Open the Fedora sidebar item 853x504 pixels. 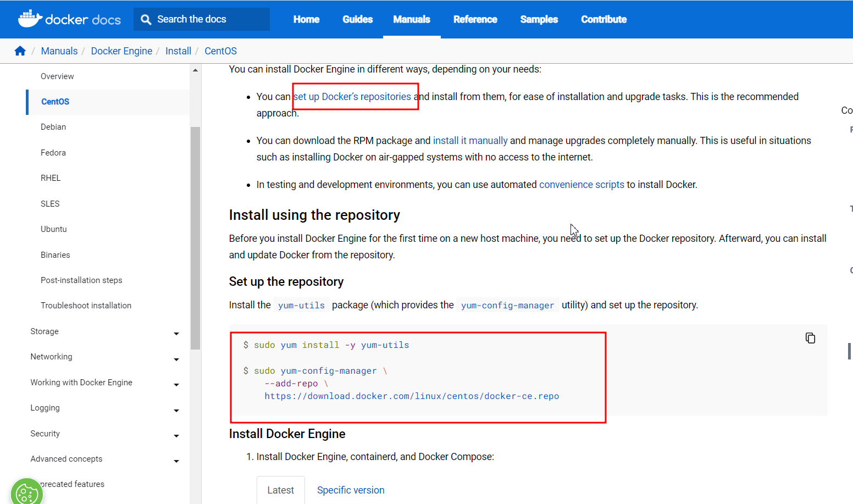coord(53,153)
